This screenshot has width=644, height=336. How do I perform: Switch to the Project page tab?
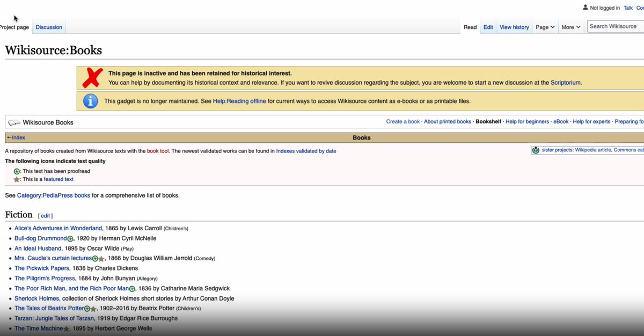click(14, 27)
